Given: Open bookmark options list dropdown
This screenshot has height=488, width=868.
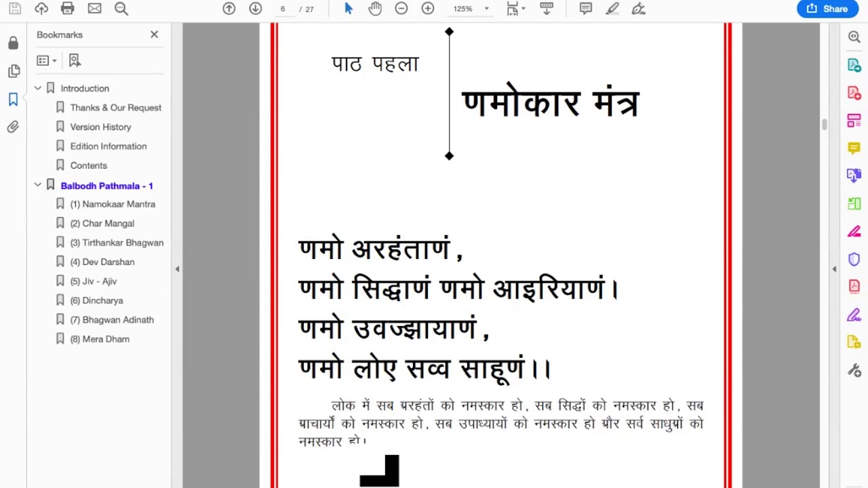Looking at the screenshot, I should pyautogui.click(x=47, y=61).
